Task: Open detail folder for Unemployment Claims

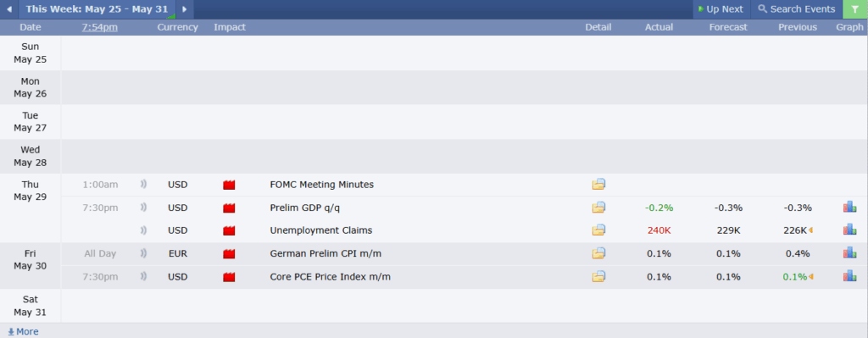Action: 598,230
